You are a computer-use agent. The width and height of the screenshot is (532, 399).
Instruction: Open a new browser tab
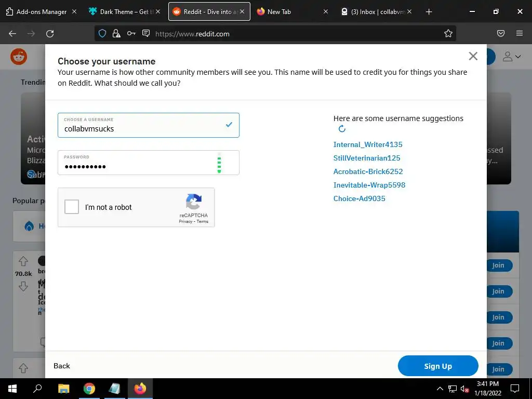(x=429, y=12)
